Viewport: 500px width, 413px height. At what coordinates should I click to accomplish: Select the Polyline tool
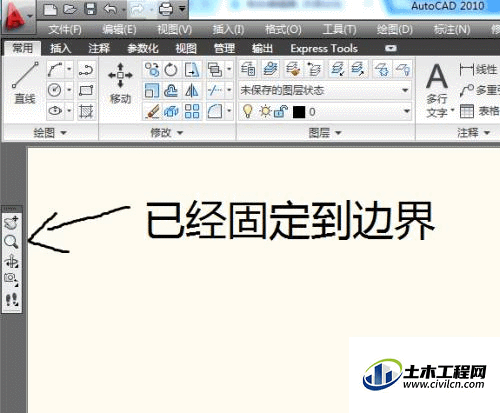(x=86, y=70)
